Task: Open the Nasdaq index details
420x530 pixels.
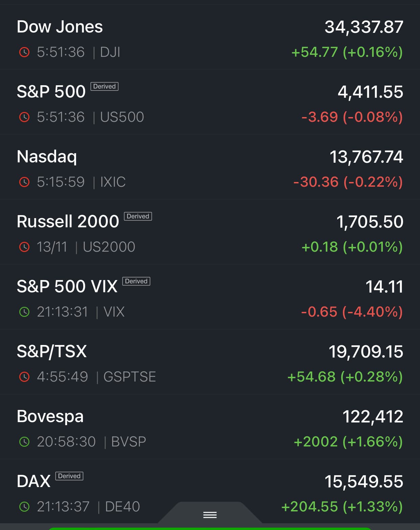Action: pos(47,157)
